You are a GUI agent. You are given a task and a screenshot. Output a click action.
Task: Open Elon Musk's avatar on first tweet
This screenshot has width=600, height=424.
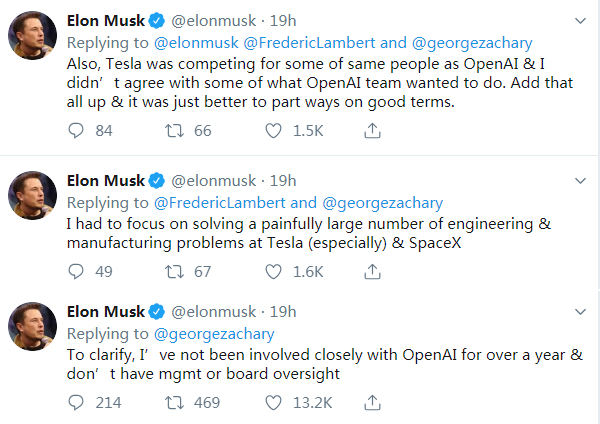(32, 35)
